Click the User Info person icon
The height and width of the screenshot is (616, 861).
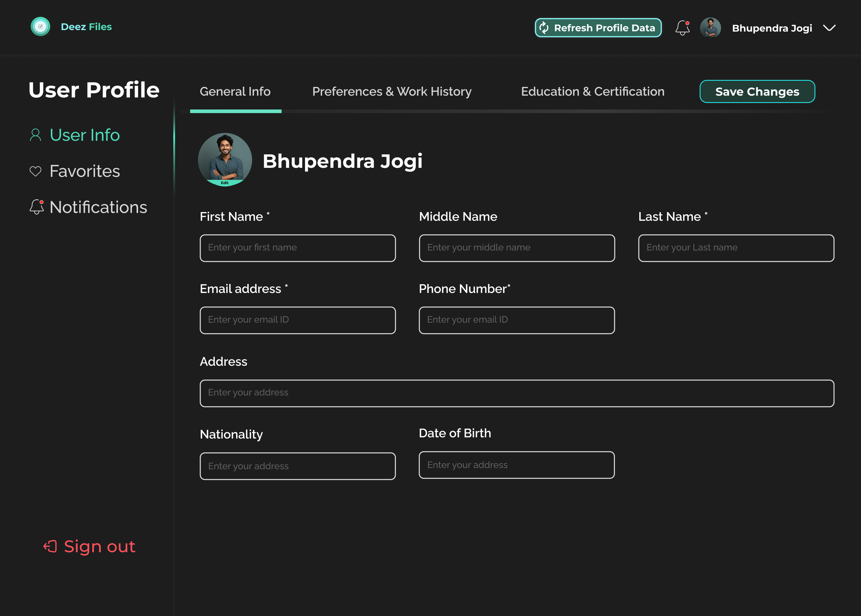coord(35,135)
